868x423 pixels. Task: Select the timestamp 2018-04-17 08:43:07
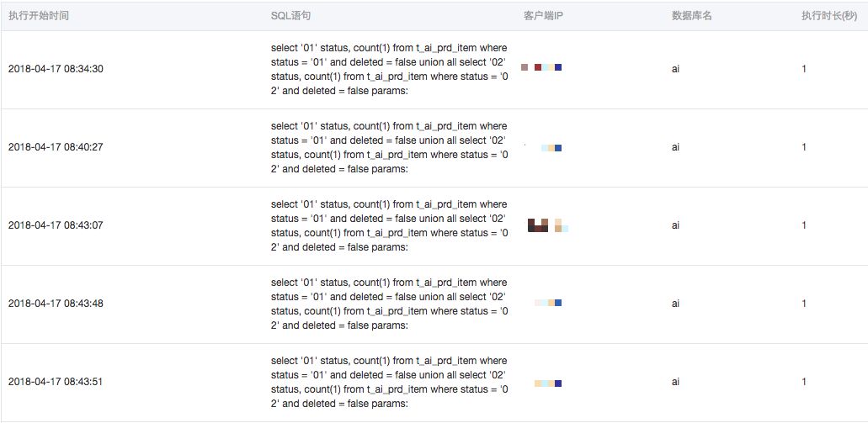[x=56, y=225]
